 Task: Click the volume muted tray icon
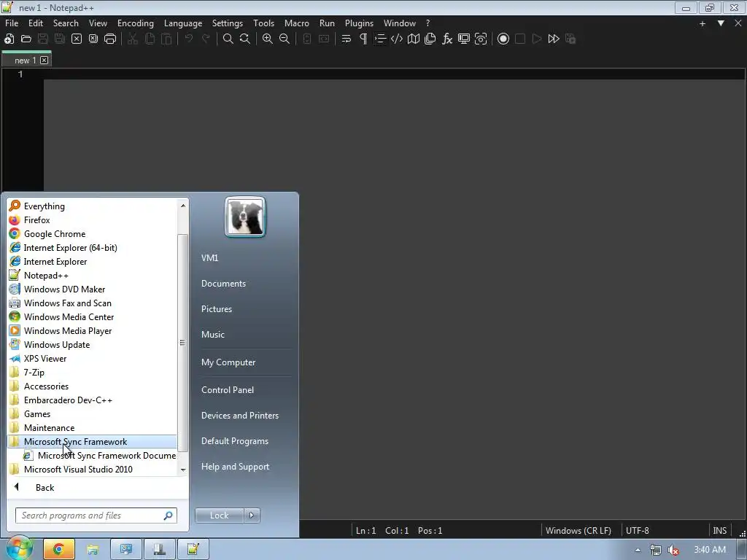(x=673, y=550)
